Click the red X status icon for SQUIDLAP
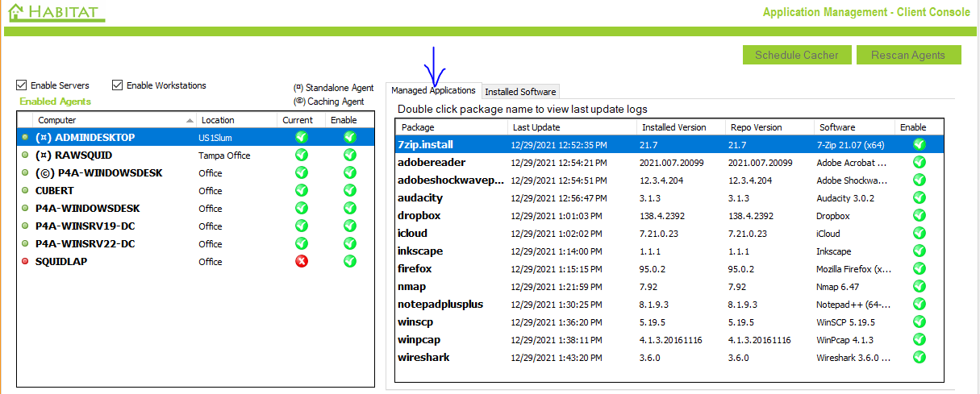980x394 pixels. [302, 261]
